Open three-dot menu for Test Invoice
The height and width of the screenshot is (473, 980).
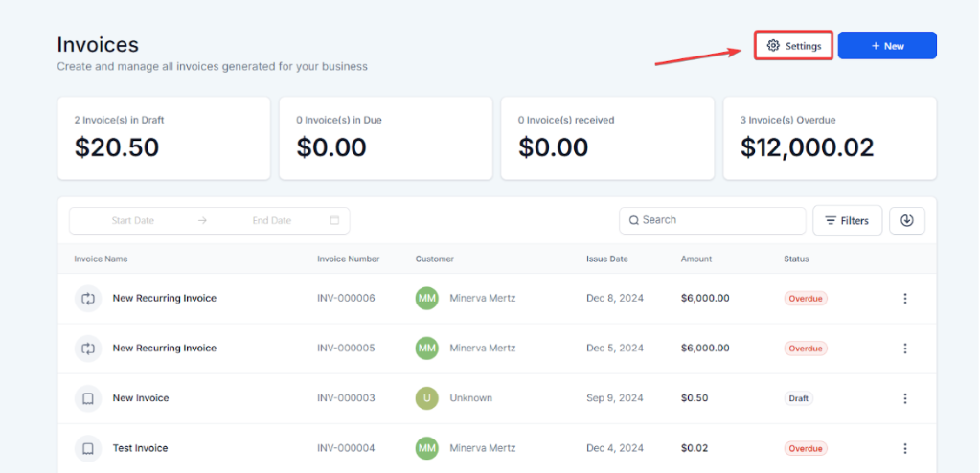tap(905, 448)
